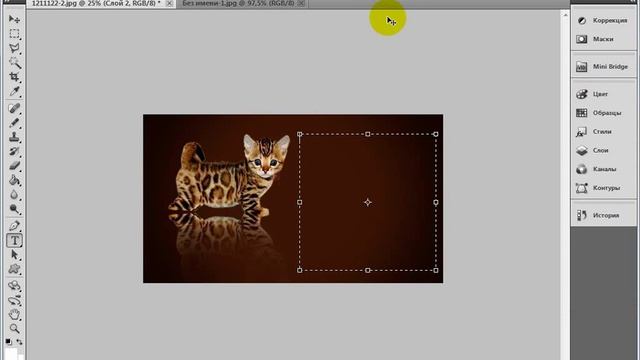Select the Zoom magnifier tool

(14, 329)
